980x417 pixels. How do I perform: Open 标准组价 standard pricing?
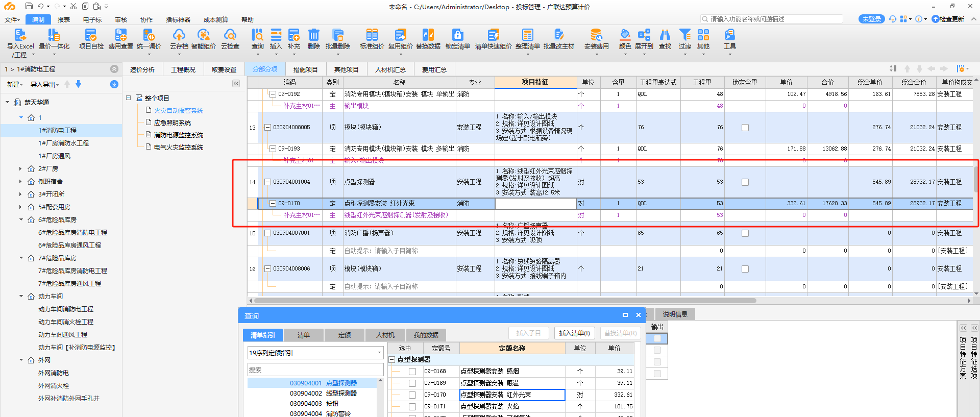click(x=372, y=39)
